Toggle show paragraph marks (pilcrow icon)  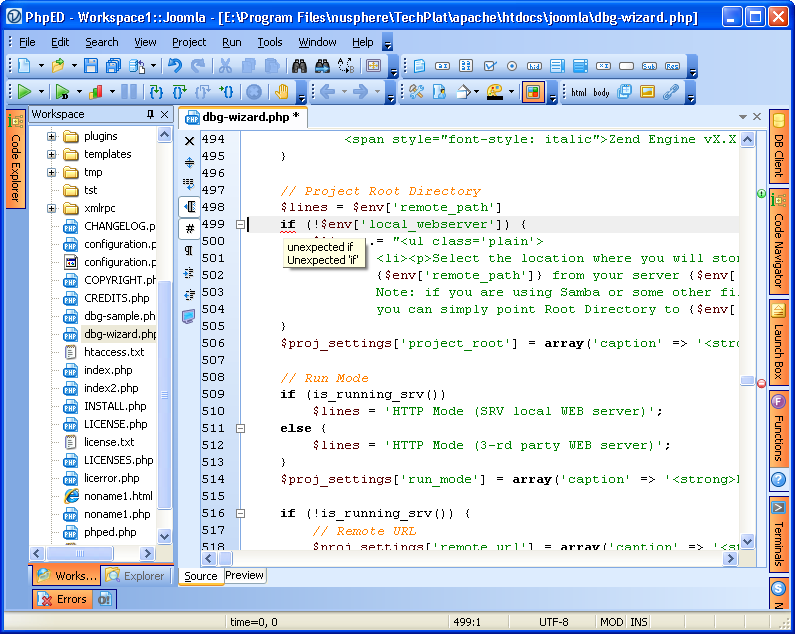point(189,250)
